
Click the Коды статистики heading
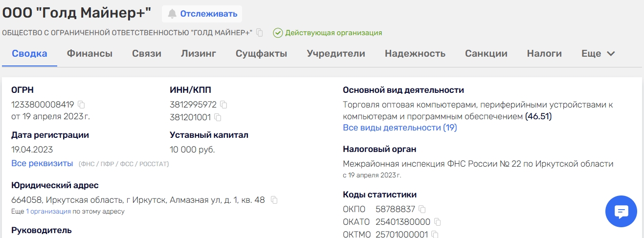point(380,195)
